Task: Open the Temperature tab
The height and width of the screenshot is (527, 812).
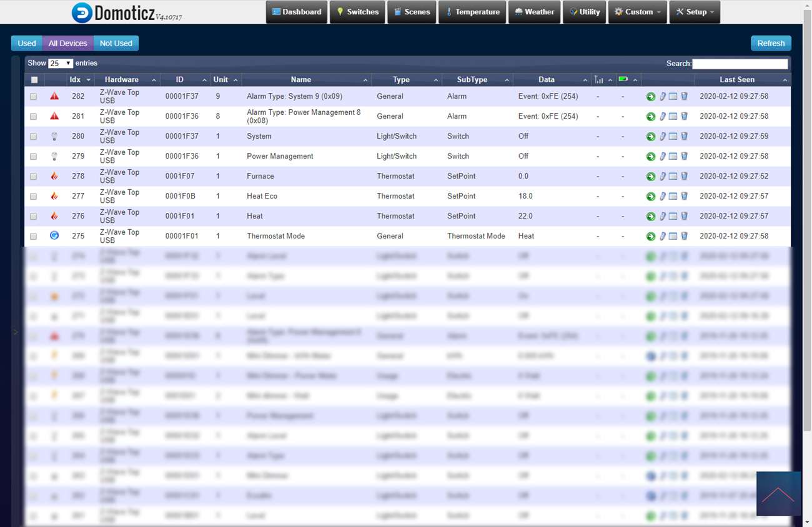Action: click(472, 12)
